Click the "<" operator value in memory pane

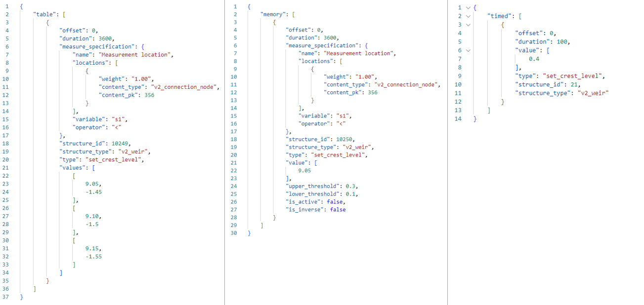[341, 123]
